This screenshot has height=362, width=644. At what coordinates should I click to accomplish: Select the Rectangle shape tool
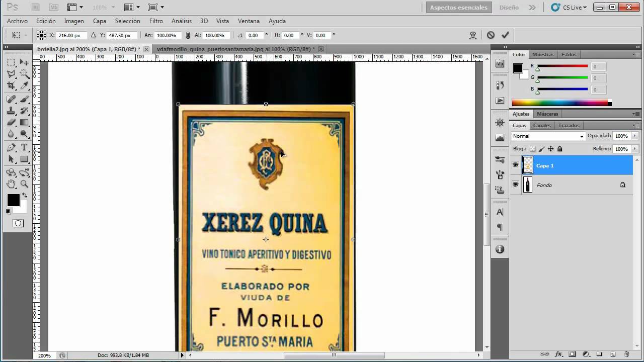point(24,159)
